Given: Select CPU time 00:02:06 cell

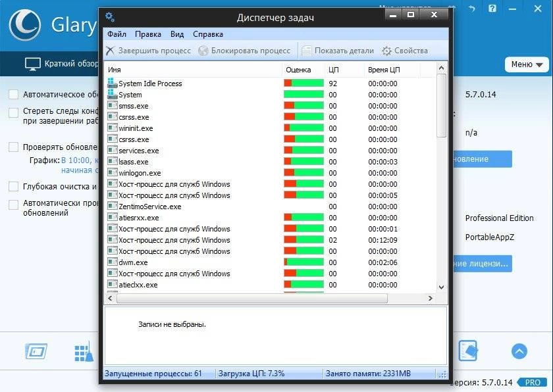Looking at the screenshot, I should point(382,262).
